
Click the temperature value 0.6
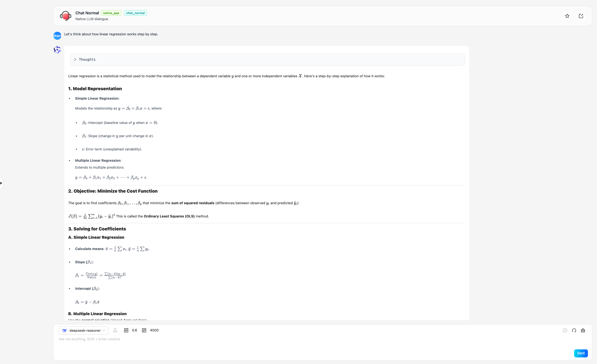click(134, 330)
